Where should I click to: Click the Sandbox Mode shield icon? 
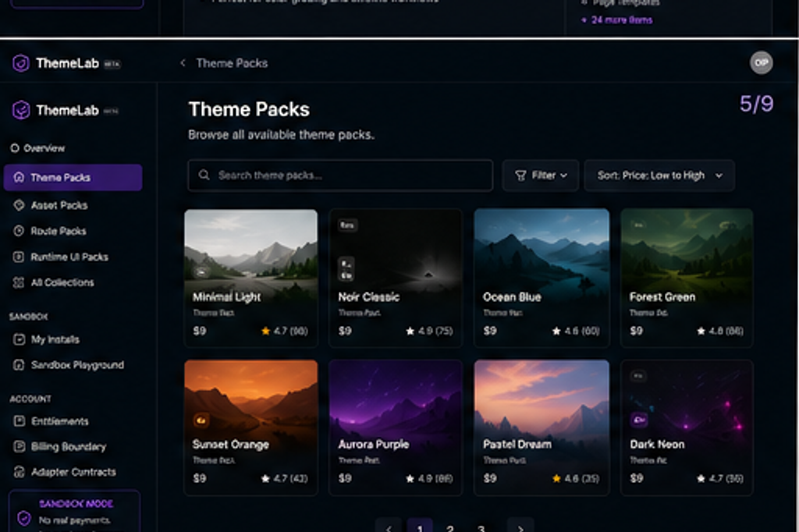24,518
